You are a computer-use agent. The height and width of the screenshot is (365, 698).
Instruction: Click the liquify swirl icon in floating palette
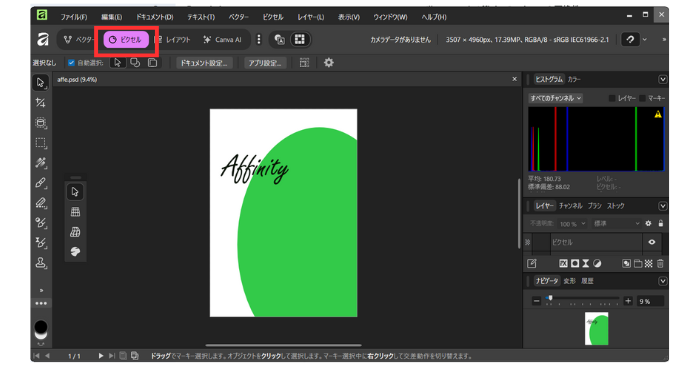pos(75,251)
